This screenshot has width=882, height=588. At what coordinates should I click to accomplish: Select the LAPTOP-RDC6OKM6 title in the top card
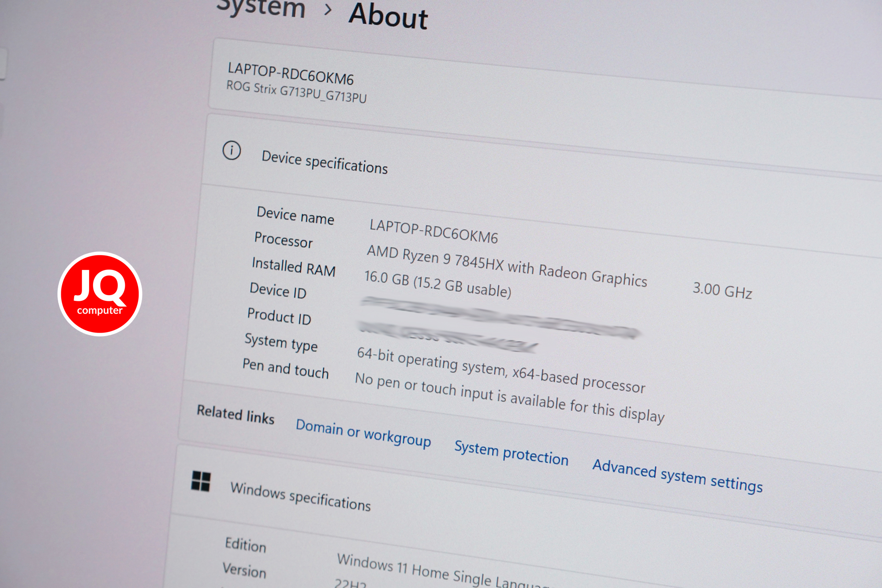[291, 74]
